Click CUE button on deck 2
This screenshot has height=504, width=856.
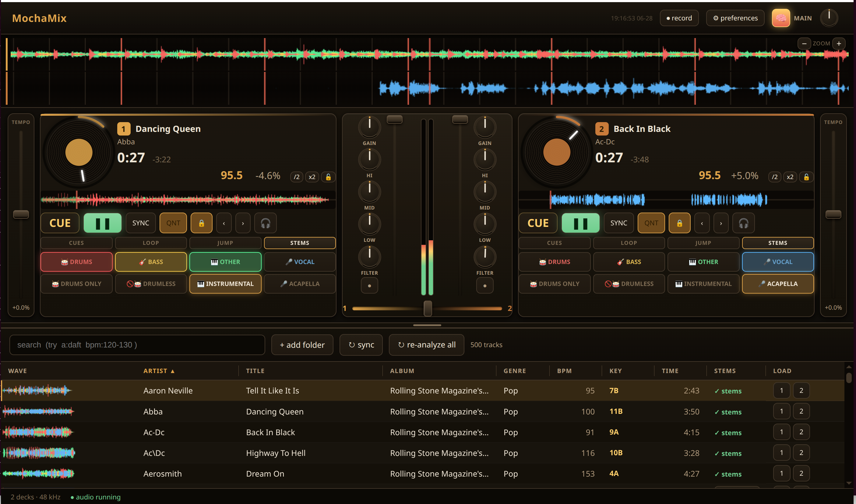(538, 223)
